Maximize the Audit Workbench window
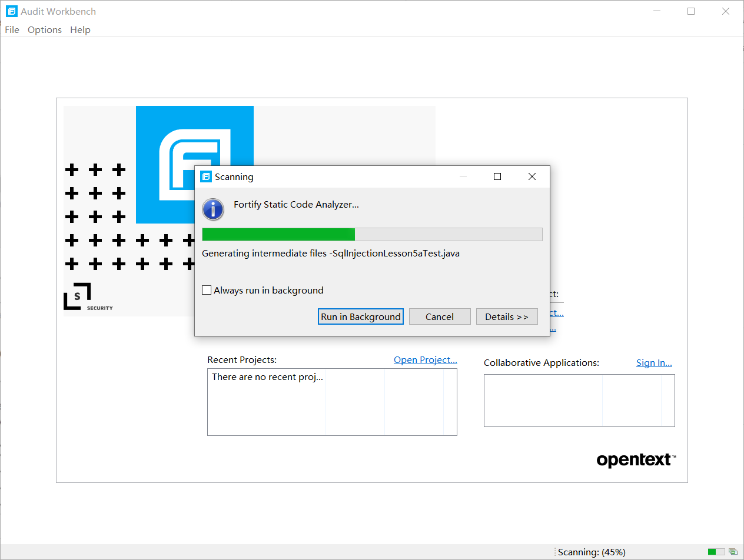Viewport: 744px width, 560px height. (x=691, y=11)
